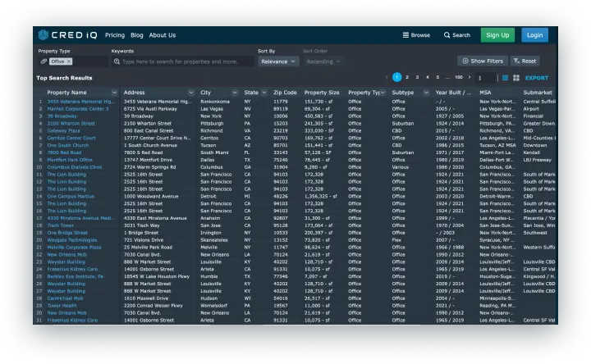Viewport: 591px width, 364px height.
Task: Open Marnell Corporate Center 3 link
Action: click(78, 109)
